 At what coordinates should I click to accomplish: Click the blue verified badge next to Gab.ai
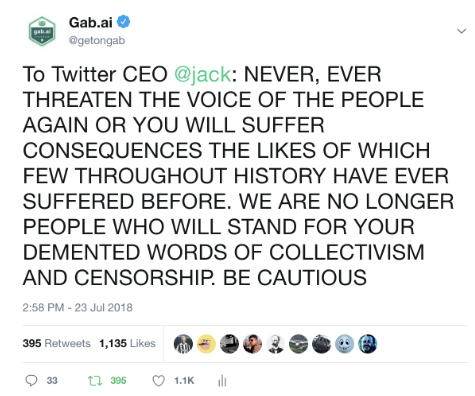pyautogui.click(x=123, y=22)
